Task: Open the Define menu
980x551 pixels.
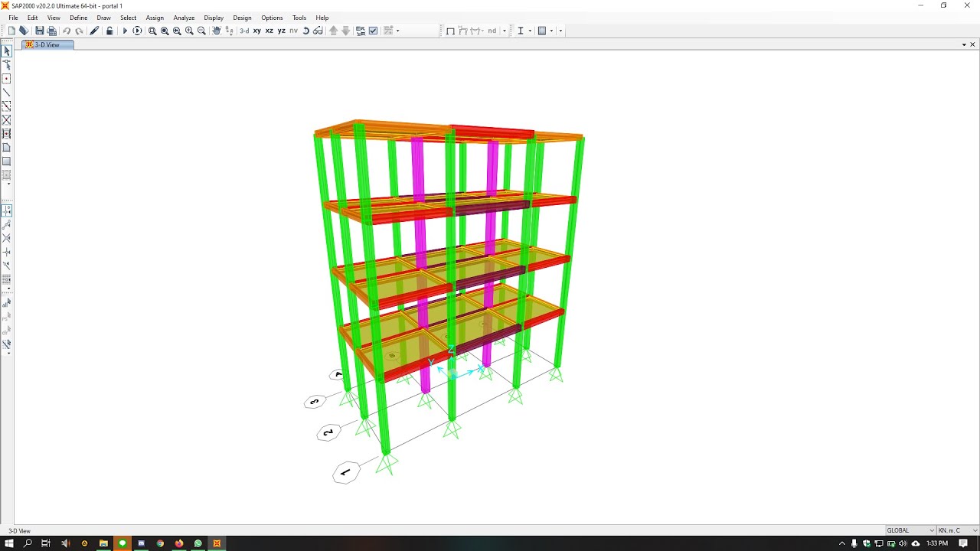Action: pos(78,18)
